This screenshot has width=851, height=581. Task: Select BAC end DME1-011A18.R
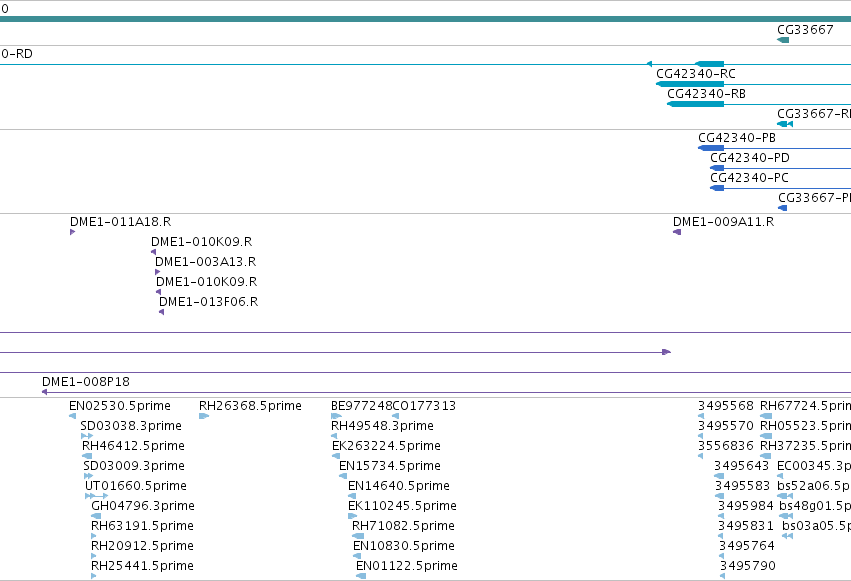[x=120, y=222]
